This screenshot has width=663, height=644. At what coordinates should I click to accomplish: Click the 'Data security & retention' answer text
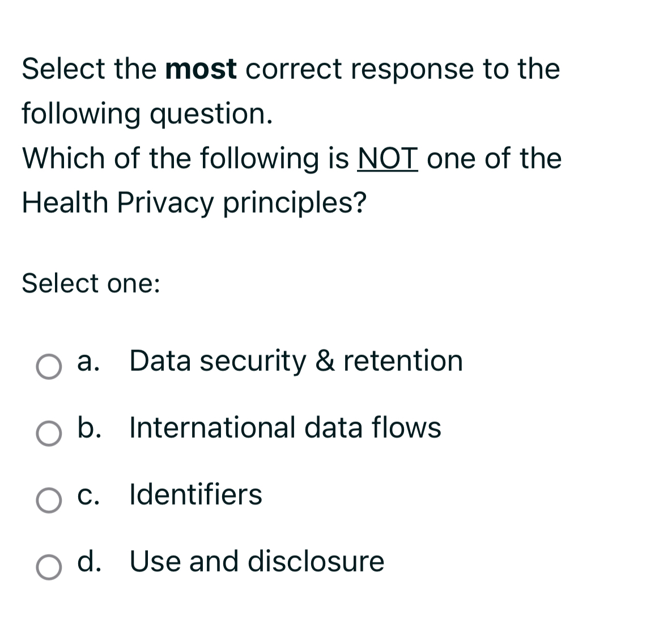[296, 361]
